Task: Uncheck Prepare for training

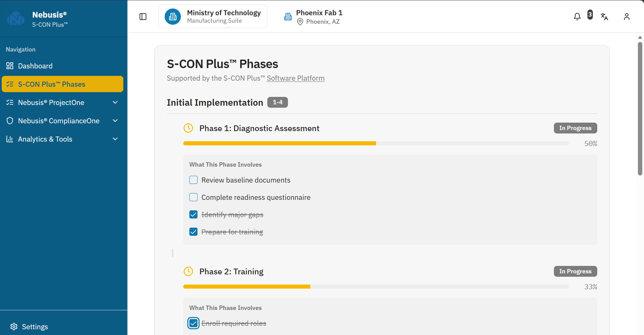Action: pyautogui.click(x=193, y=232)
